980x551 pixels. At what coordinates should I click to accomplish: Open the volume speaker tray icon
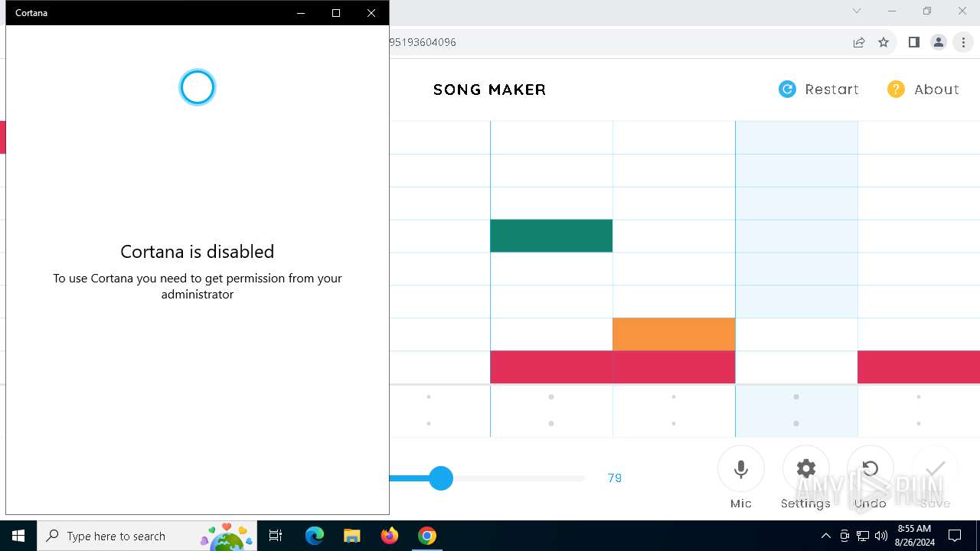click(881, 536)
